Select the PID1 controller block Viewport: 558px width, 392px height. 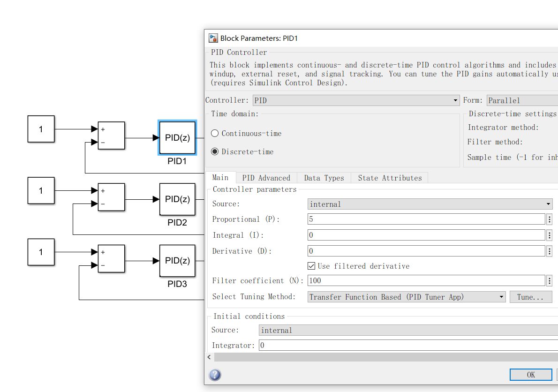tap(177, 138)
